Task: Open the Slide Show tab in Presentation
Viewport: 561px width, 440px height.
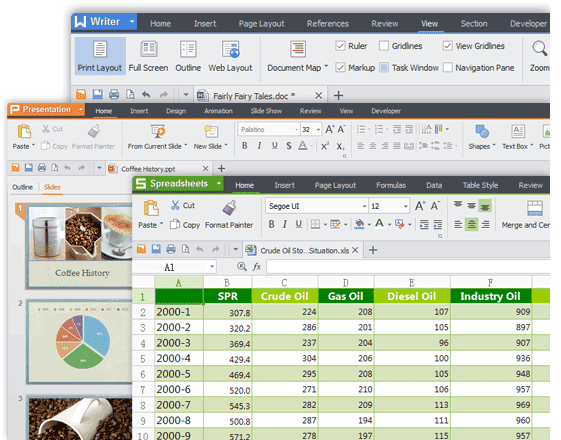Action: click(x=266, y=111)
